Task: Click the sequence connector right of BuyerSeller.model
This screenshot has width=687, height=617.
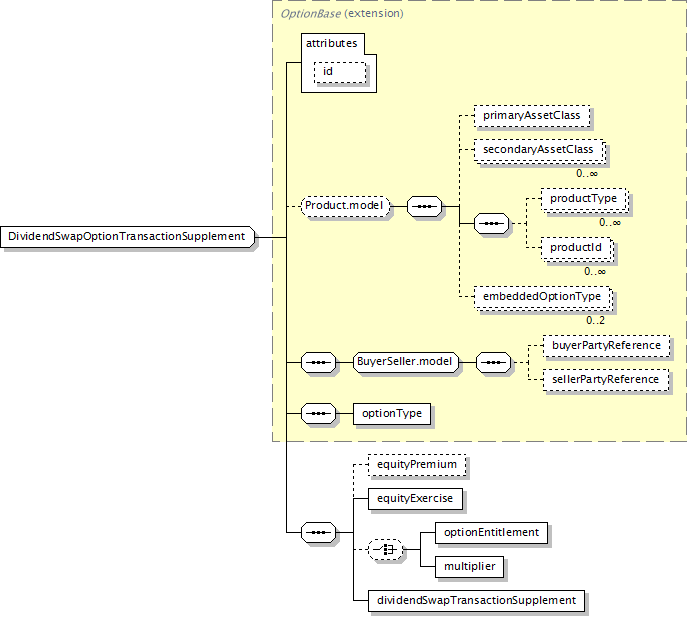Action: 493,363
